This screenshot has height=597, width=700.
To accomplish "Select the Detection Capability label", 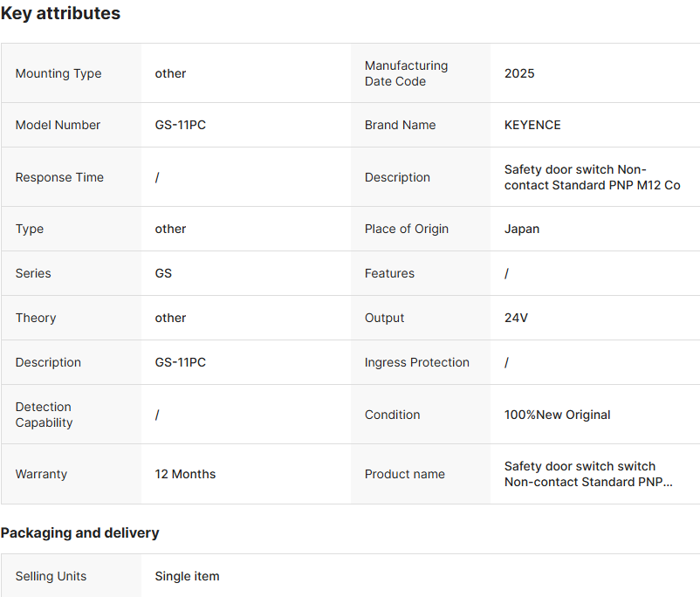I will (44, 415).
